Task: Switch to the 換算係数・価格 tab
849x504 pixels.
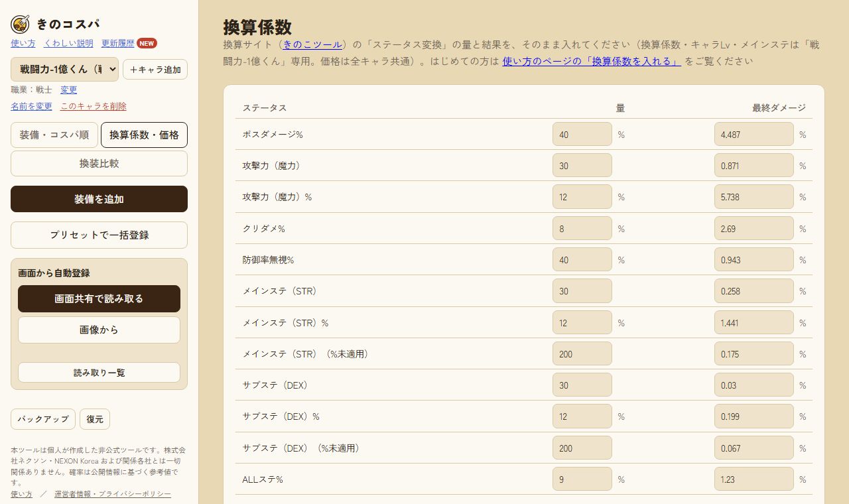Action: (x=144, y=135)
